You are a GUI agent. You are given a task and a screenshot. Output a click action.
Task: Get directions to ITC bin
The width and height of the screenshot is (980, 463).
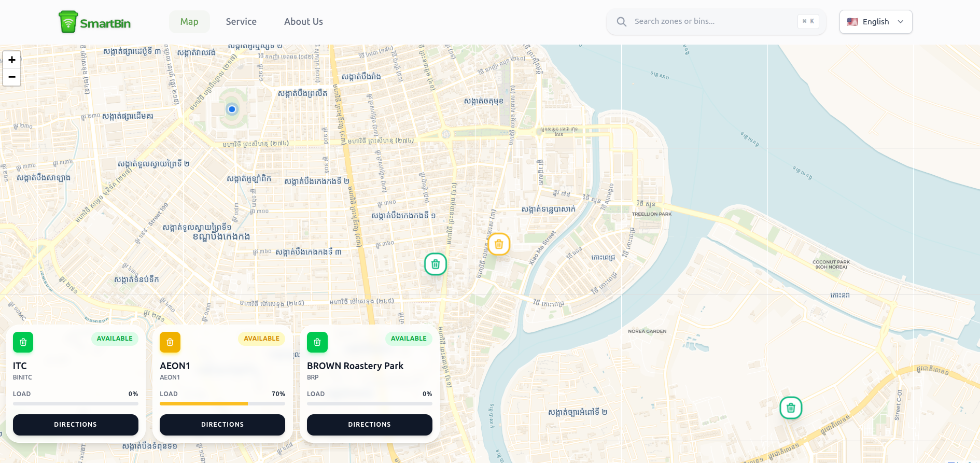76,425
